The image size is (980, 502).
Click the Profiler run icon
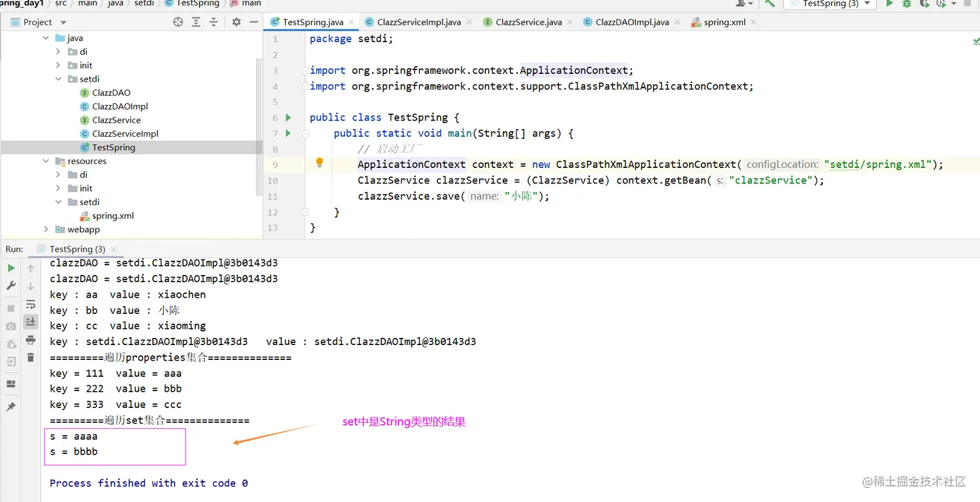coord(941,3)
